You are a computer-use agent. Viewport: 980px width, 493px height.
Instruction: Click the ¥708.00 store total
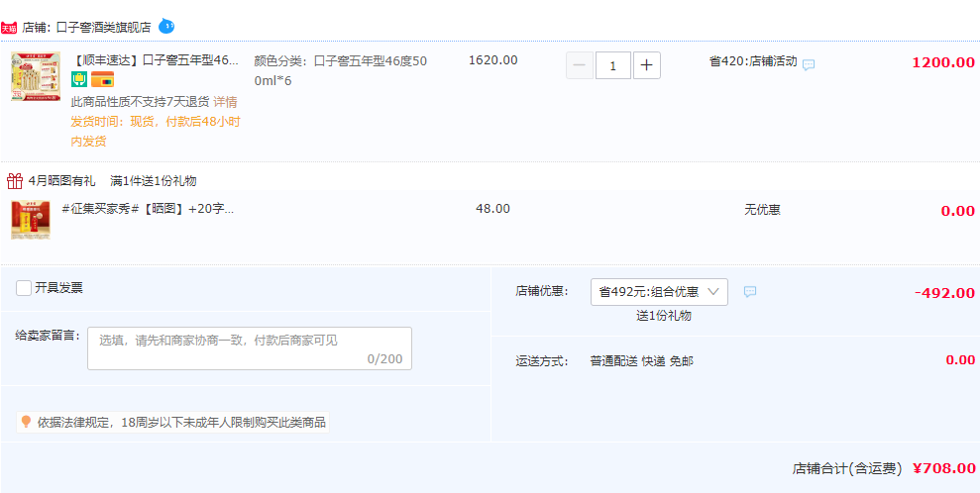click(x=944, y=468)
